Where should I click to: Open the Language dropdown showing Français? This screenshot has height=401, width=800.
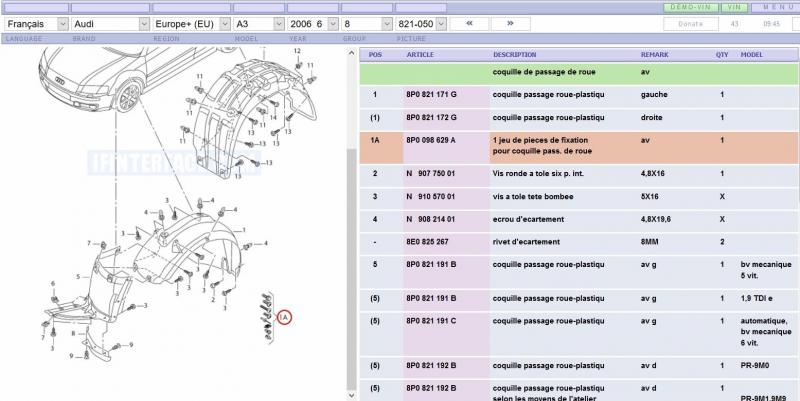[x=37, y=24]
